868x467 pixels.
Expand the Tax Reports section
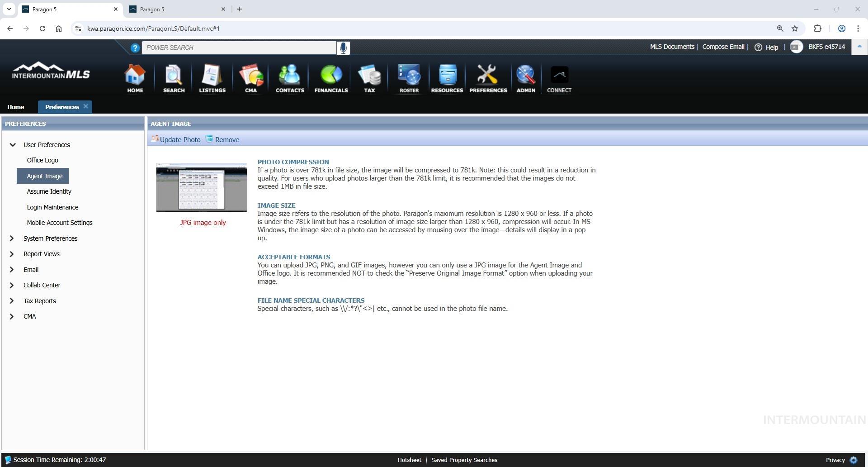[12, 301]
